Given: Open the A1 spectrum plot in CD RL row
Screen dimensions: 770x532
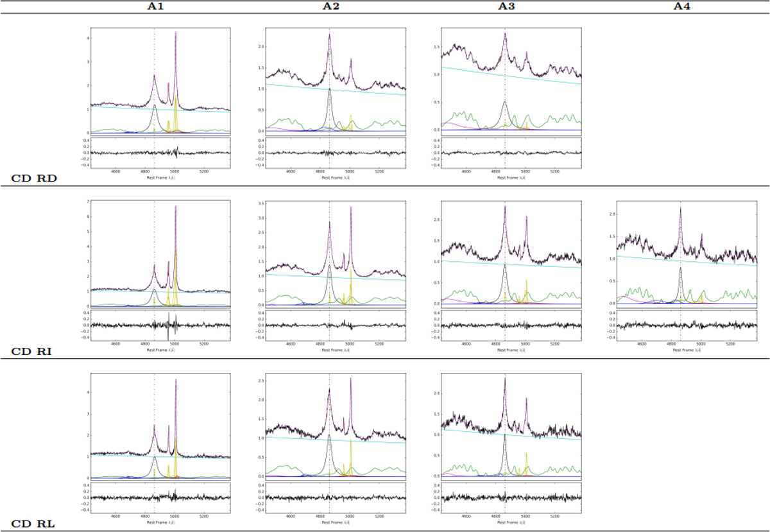Looking at the screenshot, I should point(160,426).
